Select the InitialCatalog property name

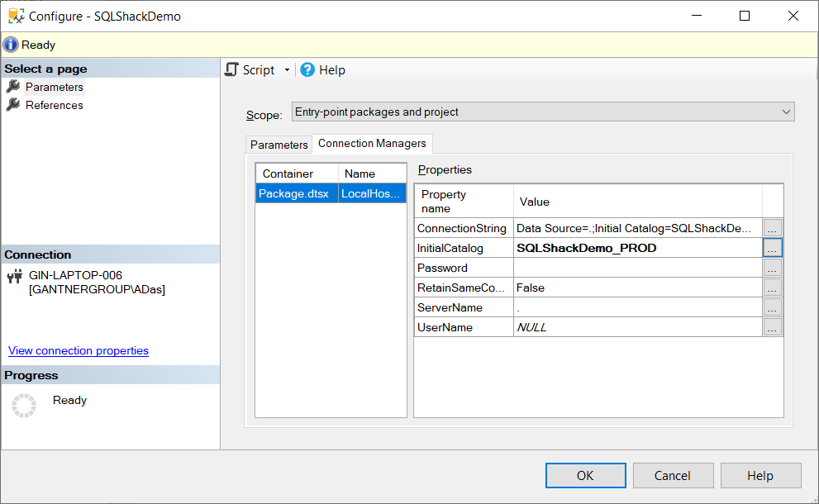point(464,248)
